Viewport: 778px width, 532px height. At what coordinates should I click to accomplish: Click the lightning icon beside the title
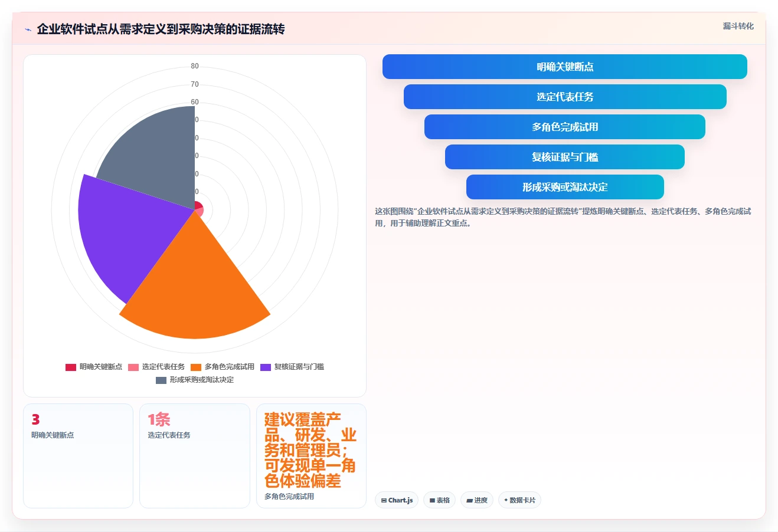coord(28,29)
